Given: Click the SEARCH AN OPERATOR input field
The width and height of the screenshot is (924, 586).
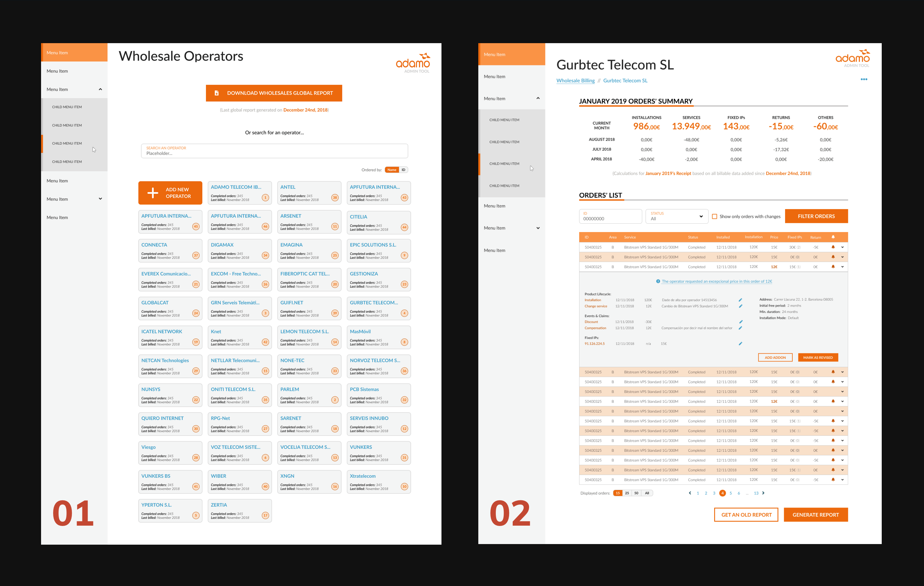Looking at the screenshot, I should click(x=274, y=151).
